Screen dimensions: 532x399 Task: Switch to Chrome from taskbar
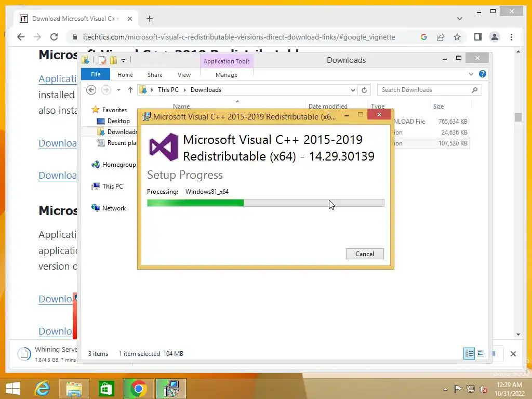138,389
